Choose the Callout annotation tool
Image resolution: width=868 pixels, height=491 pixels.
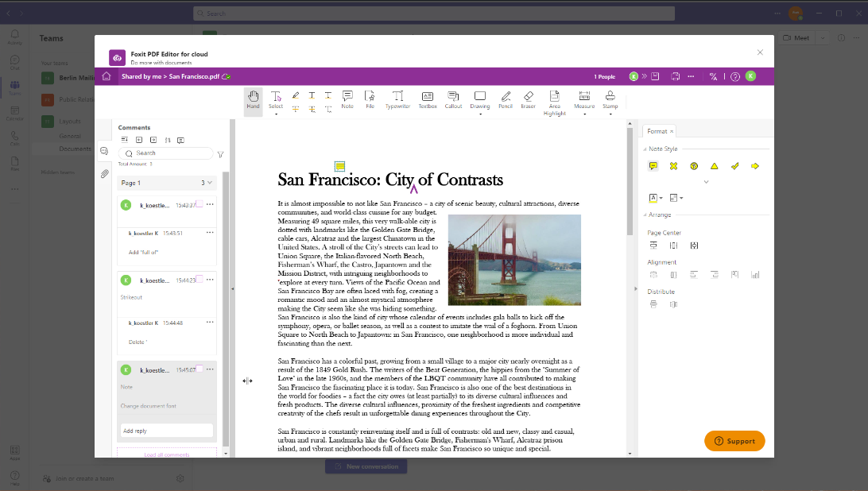tap(453, 99)
